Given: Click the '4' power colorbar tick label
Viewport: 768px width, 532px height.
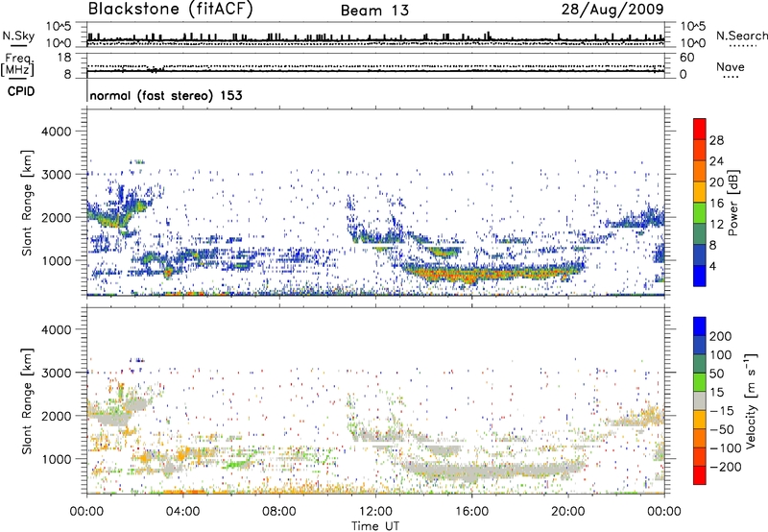Looking at the screenshot, I should (713, 266).
